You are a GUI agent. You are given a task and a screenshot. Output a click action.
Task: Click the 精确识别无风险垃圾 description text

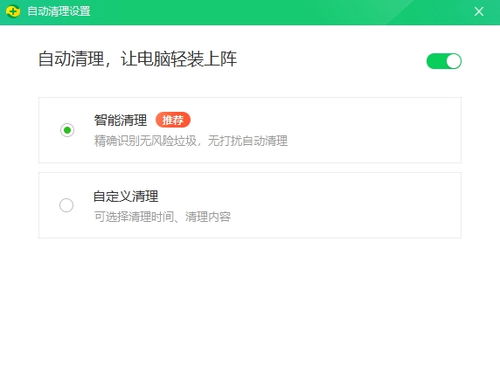(x=145, y=141)
